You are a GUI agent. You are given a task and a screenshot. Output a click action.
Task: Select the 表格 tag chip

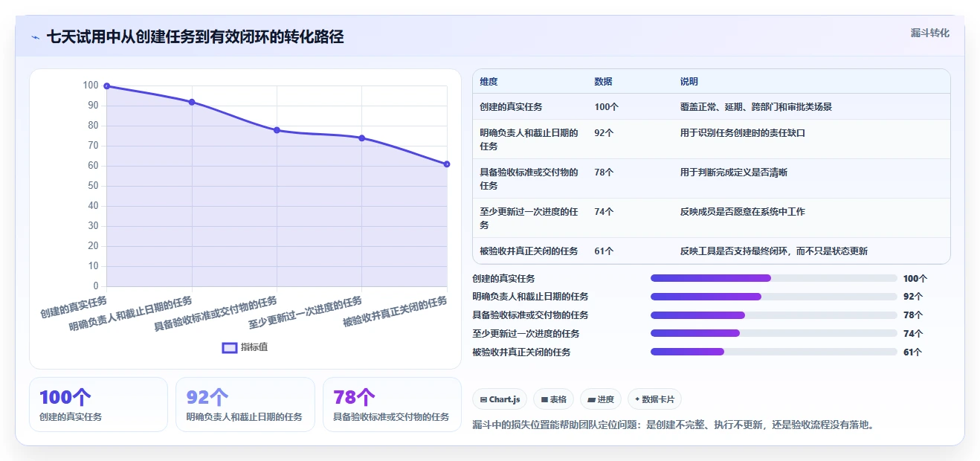click(553, 399)
